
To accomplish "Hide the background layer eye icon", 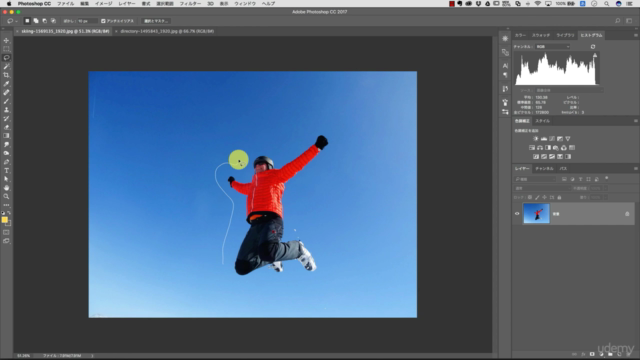I will [x=517, y=214].
